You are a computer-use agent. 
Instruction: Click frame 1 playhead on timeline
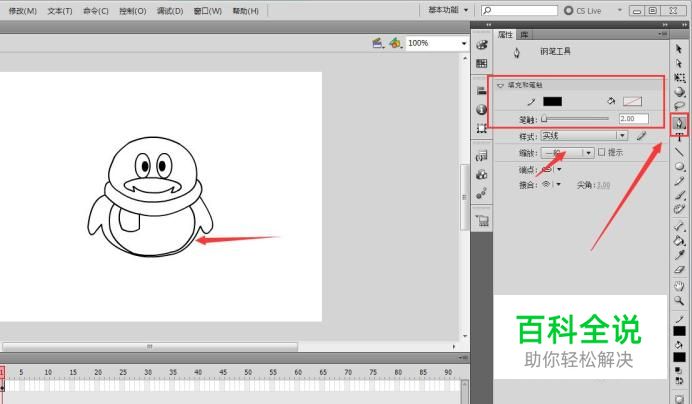coord(2,372)
